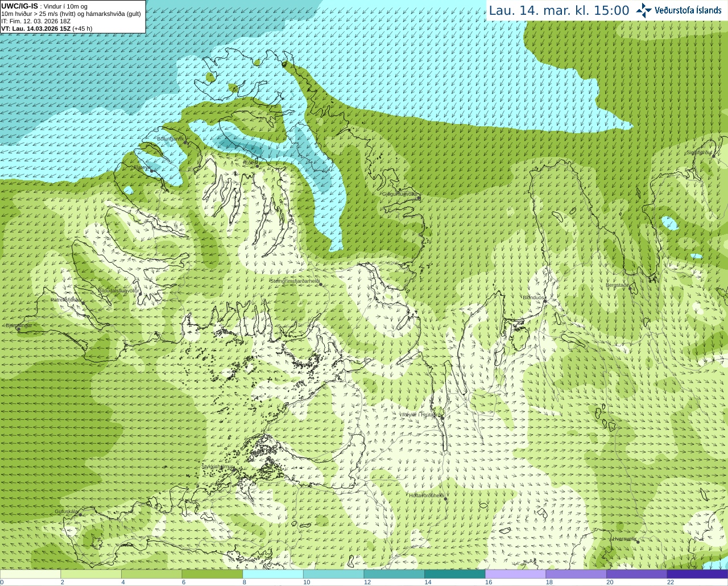
Task: Select the 10–12 m/s legend swatch
Action: tap(333, 574)
